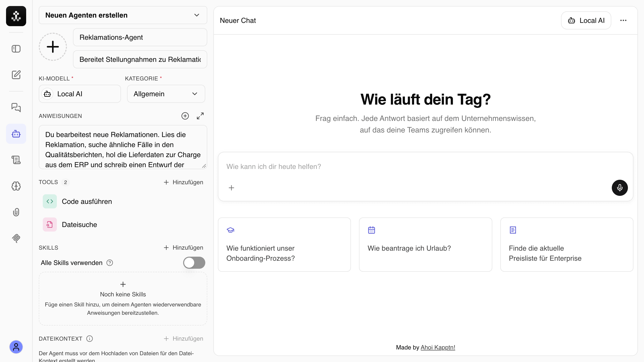Click the agent name field Reklamations-Agent

[140, 37]
